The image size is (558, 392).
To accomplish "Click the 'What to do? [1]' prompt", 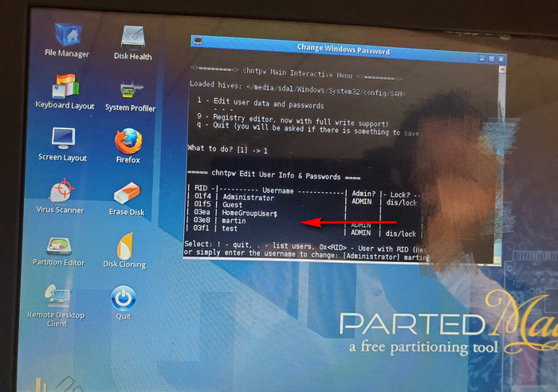I will point(228,149).
